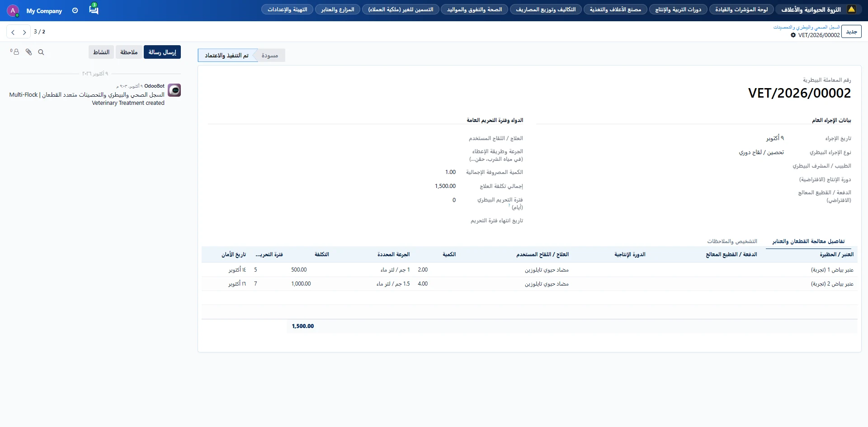868x427 pixels.
Task: Click the OdooBot avatar in the chatter
Action: tap(174, 90)
